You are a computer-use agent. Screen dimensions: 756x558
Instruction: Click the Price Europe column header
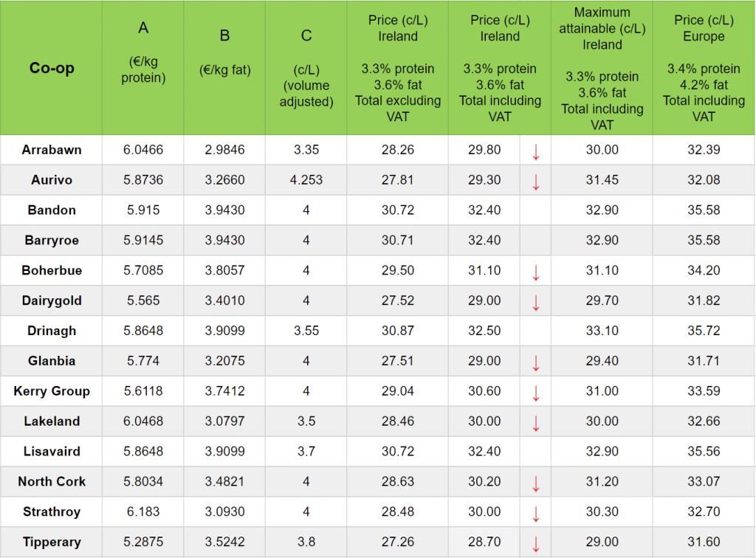704,68
